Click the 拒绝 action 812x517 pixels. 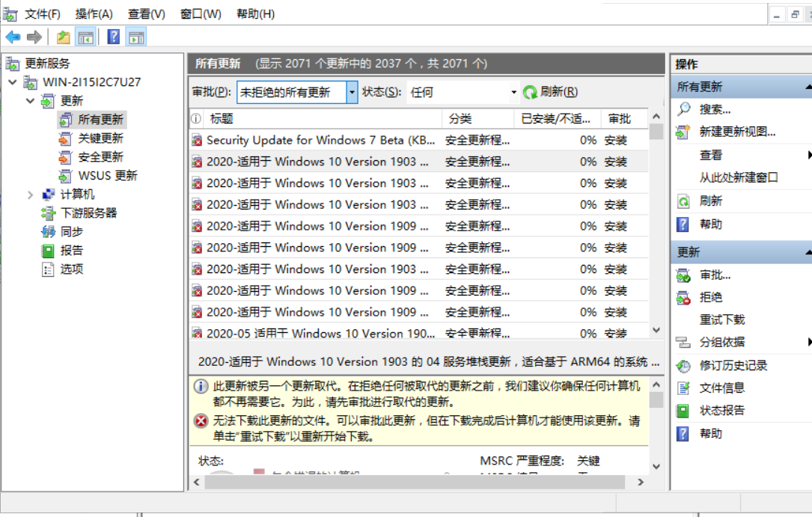click(710, 298)
